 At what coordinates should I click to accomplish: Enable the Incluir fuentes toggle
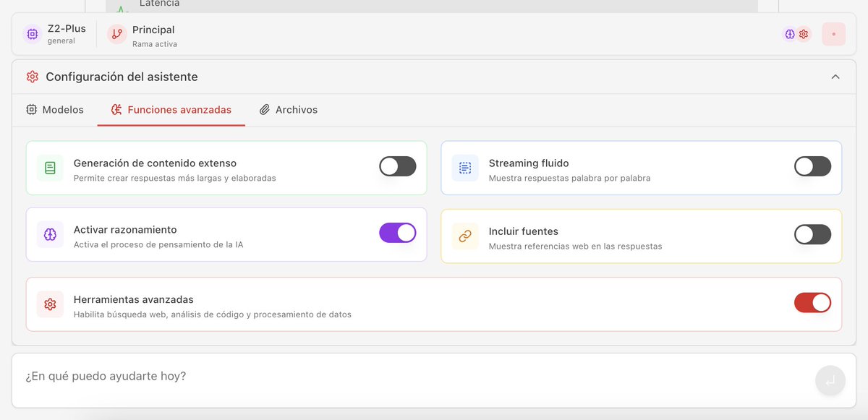813,234
